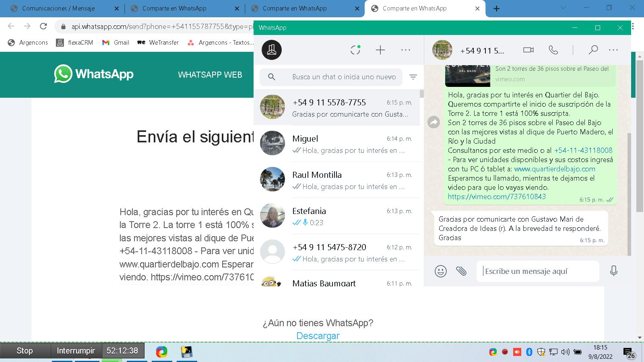Open the volume tray icon

(x=565, y=352)
